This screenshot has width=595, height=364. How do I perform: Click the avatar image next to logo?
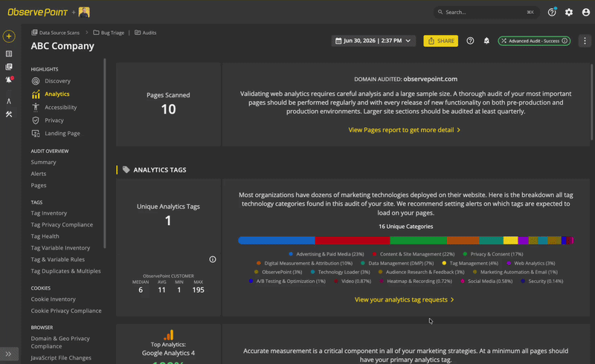pyautogui.click(x=84, y=12)
